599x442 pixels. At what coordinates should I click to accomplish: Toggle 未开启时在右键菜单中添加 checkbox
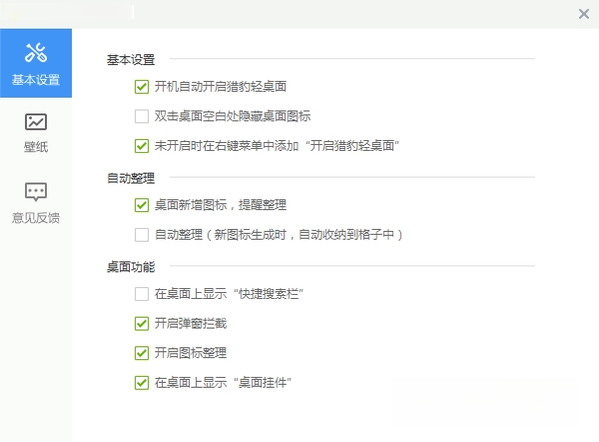142,146
